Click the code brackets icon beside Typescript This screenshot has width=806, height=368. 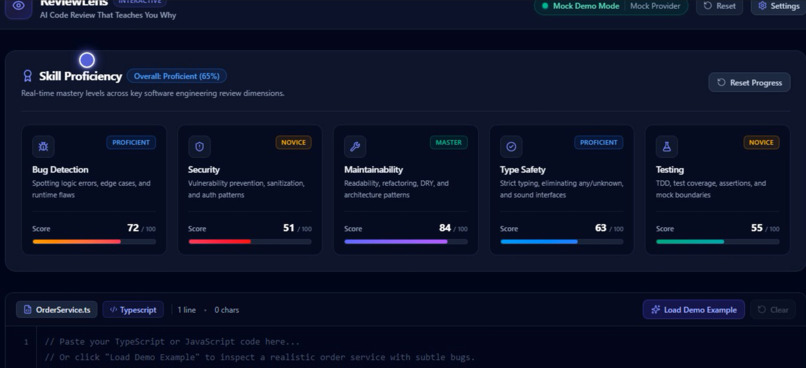(114, 310)
